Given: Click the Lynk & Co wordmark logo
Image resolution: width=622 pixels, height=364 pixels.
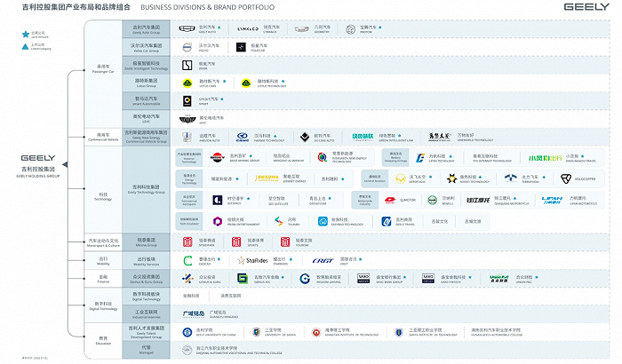Looking at the screenshot, I should (248, 29).
